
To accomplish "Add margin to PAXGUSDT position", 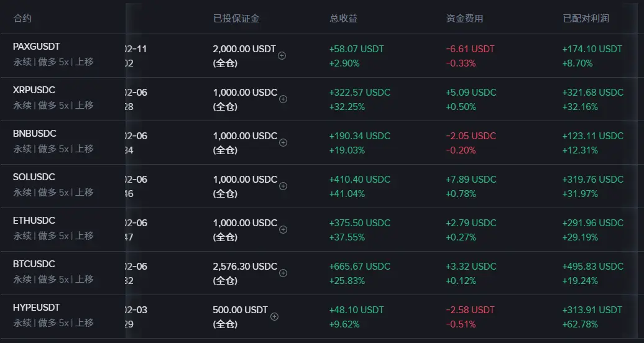I will 282,55.
